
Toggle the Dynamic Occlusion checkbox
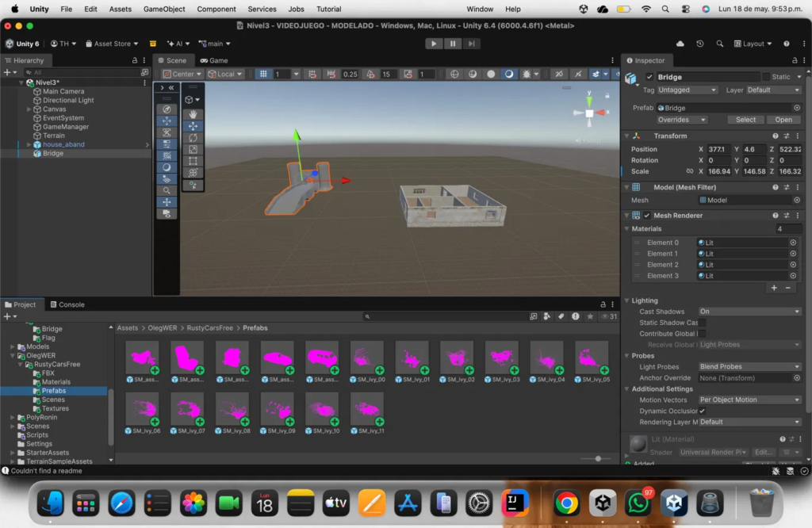[703, 411]
